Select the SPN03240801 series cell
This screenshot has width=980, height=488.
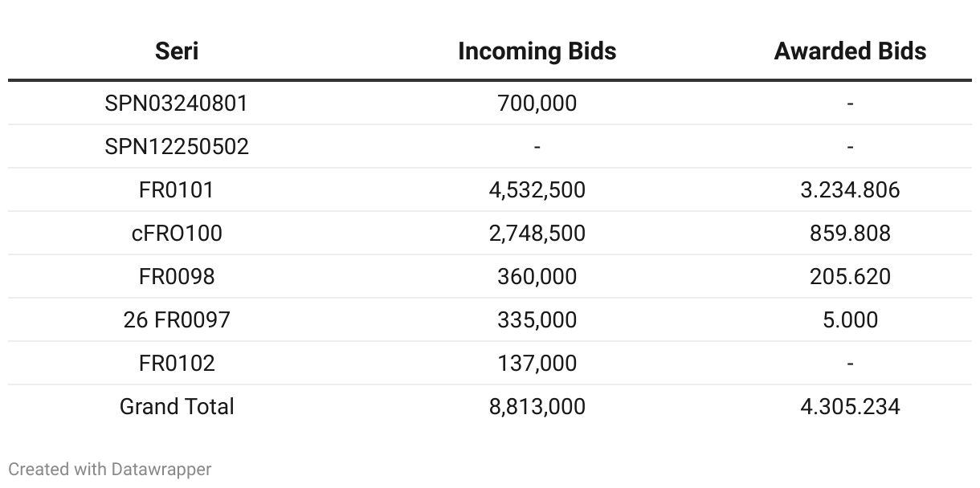pos(177,104)
